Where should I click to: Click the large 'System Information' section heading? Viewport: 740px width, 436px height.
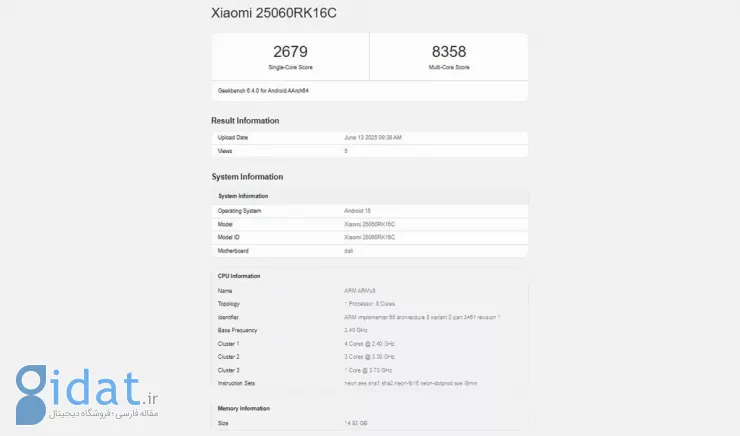(247, 177)
